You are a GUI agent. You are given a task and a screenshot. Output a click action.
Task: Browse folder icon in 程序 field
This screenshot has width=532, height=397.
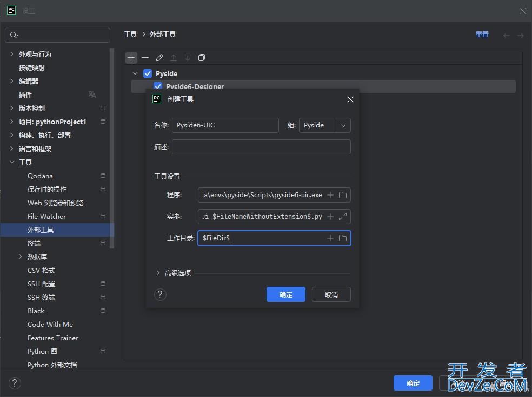(343, 195)
